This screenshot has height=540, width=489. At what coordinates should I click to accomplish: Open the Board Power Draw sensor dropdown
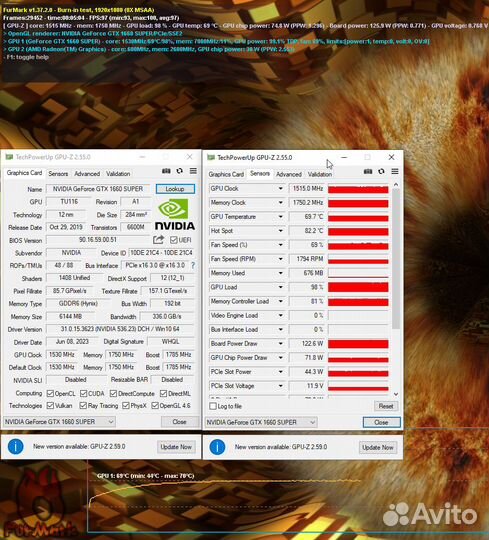point(281,344)
